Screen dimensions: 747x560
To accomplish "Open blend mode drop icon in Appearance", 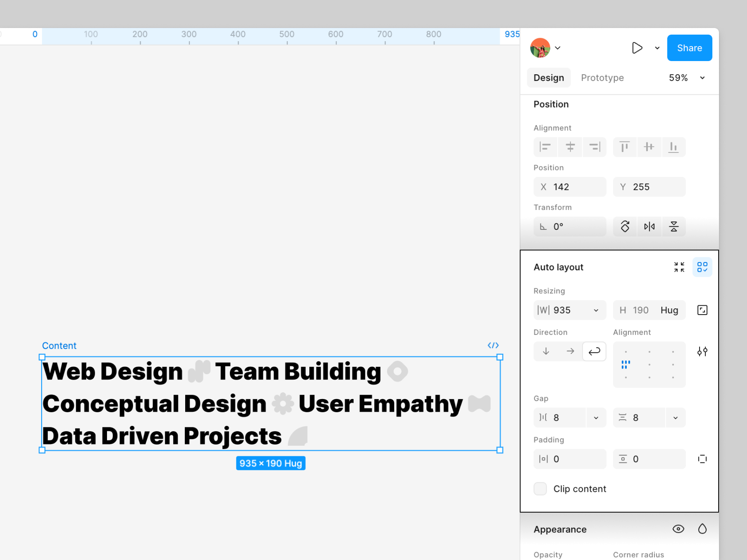I will tap(702, 529).
